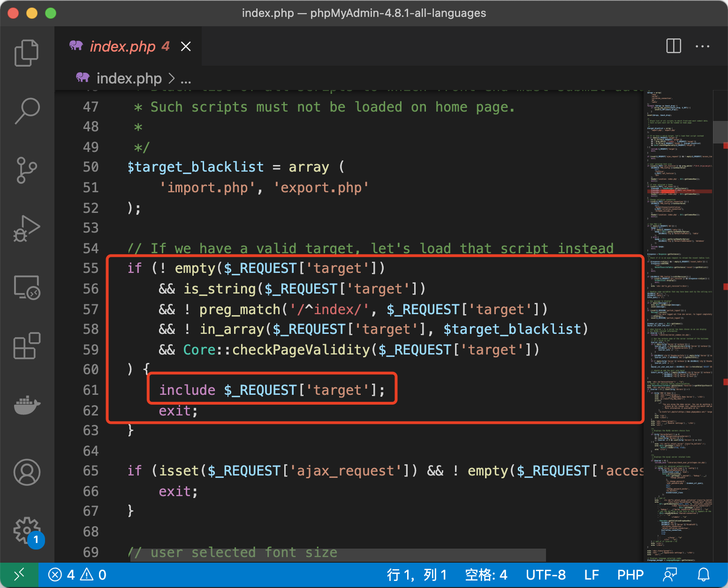
Task: Click the include keyword on line 61
Action: point(187,390)
